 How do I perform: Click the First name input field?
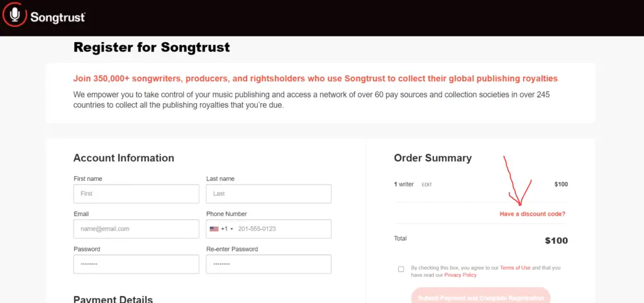pos(136,193)
